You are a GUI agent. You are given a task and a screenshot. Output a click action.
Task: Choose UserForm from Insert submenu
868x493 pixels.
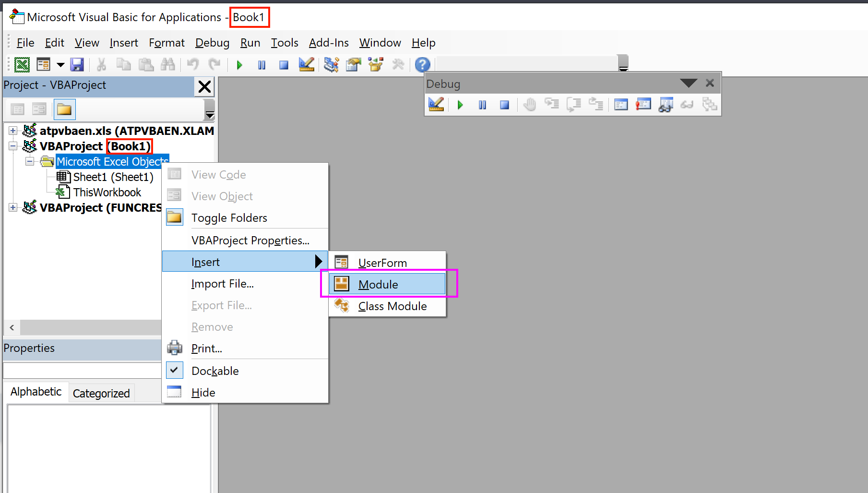click(x=387, y=263)
